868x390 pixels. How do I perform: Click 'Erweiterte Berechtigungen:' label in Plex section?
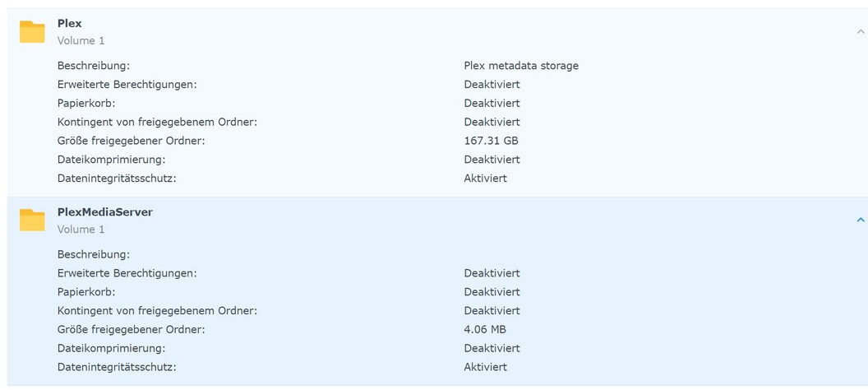127,85
